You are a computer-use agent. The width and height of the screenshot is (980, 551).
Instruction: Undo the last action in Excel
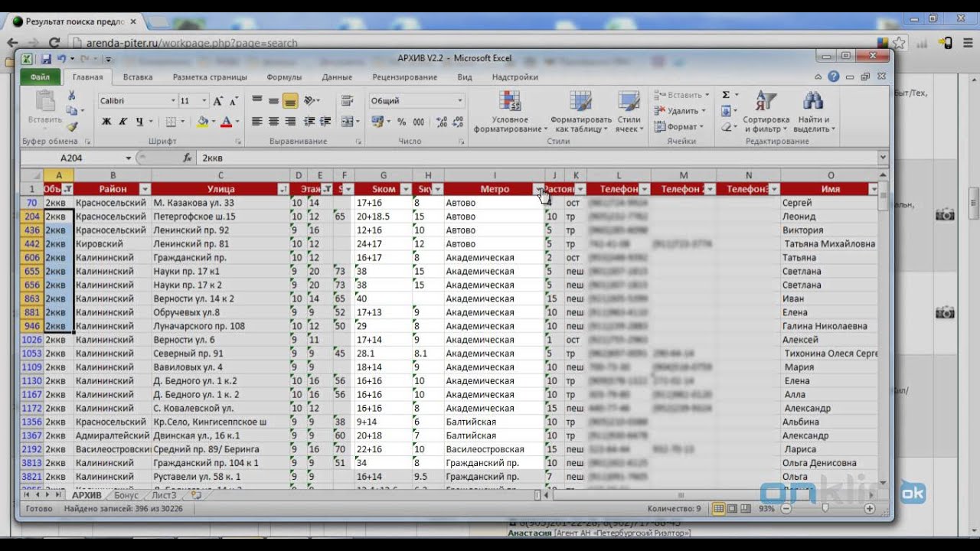click(61, 59)
